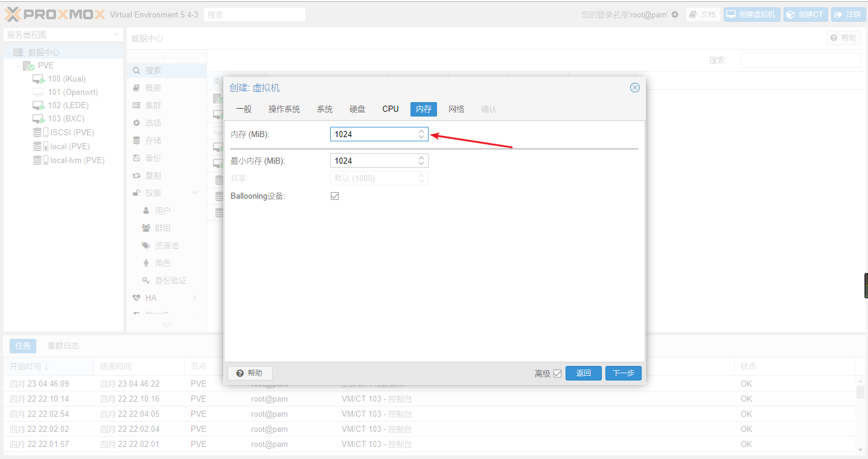Expand the HA submenu arrow

(195, 298)
